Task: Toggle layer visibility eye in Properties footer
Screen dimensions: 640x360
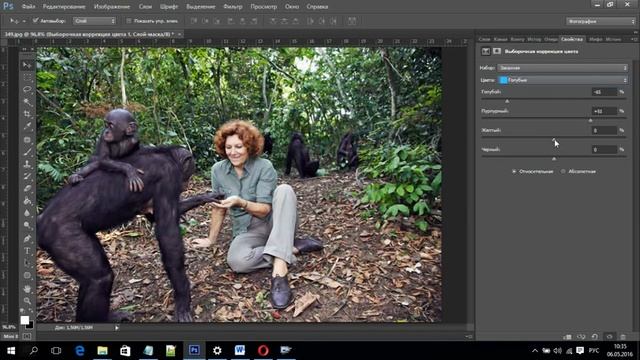Action: (609, 337)
